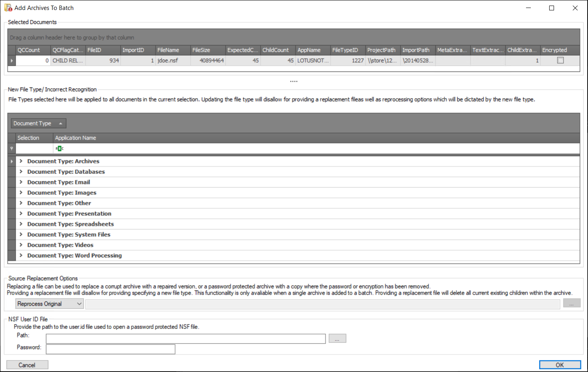Click the LOTUSNOT... app name cell

click(313, 60)
